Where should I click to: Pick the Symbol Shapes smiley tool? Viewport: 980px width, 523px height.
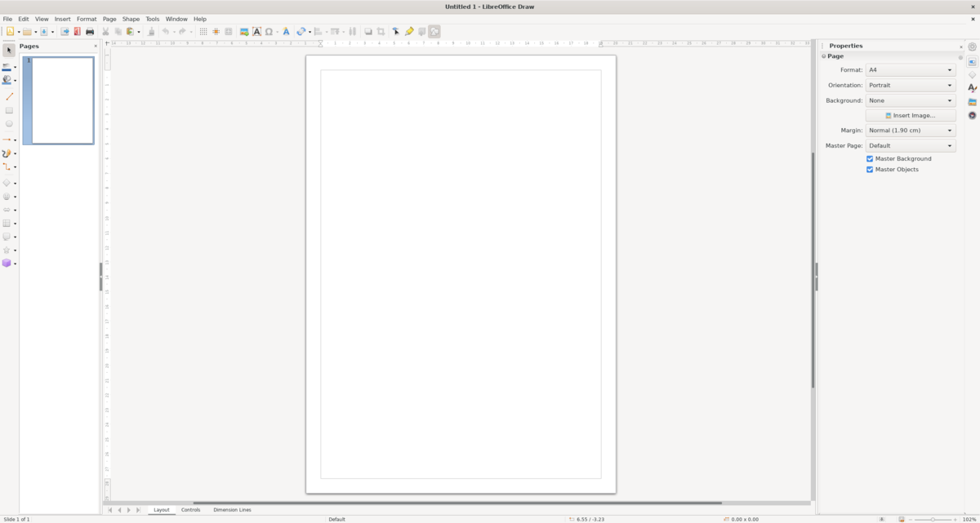(x=7, y=197)
